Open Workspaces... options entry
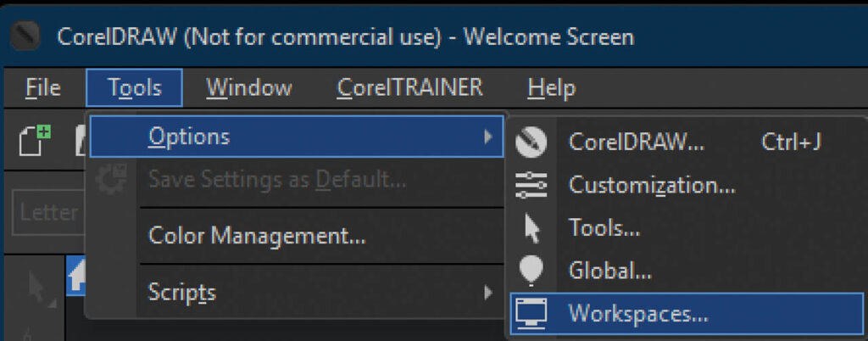Image resolution: width=868 pixels, height=341 pixels. tap(687, 314)
